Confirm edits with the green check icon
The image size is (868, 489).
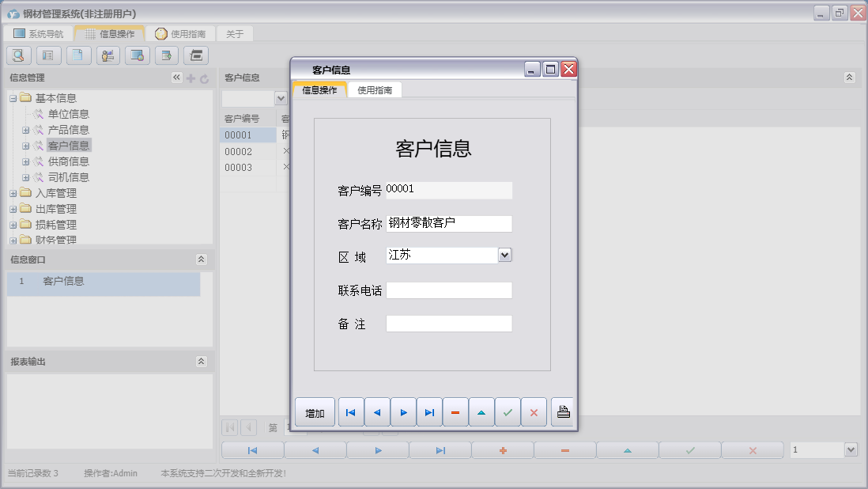click(x=508, y=411)
